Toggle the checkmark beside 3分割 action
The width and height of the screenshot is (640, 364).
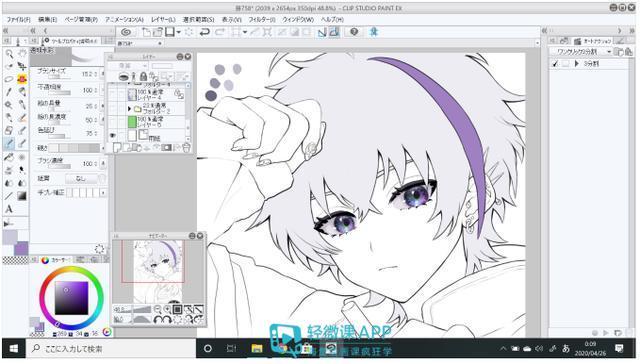(x=555, y=64)
